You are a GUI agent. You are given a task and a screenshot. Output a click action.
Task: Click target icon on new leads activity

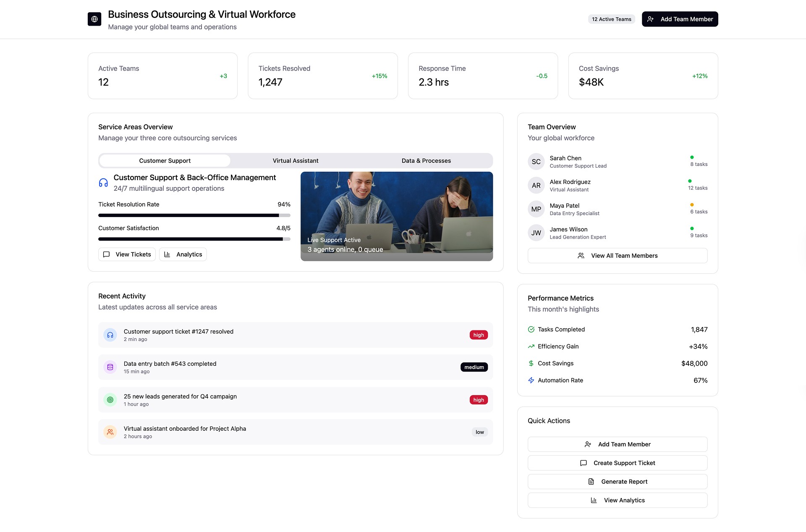[110, 400]
